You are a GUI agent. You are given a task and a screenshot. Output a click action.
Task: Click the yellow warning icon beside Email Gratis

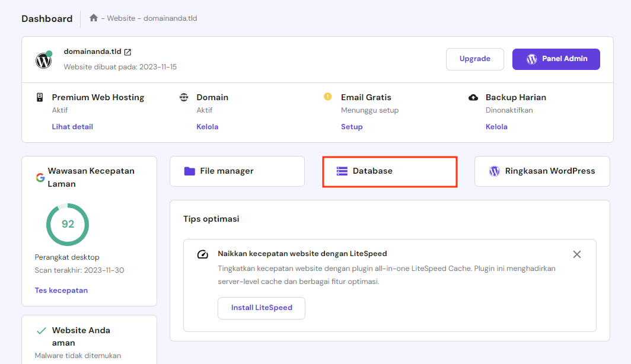pyautogui.click(x=327, y=97)
